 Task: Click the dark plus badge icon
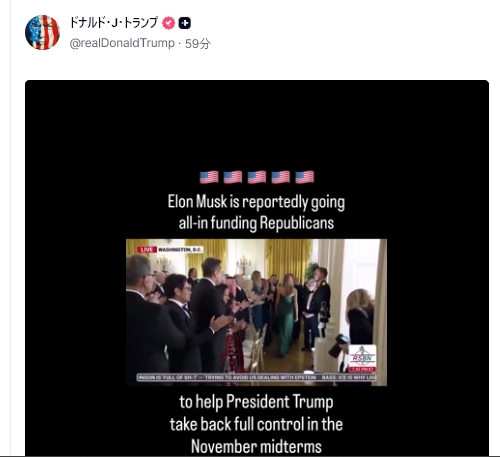(x=185, y=23)
